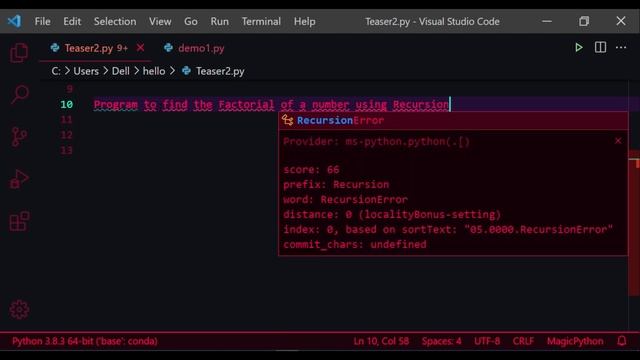Open the Extensions view
The width and height of the screenshot is (640, 360).
19,221
